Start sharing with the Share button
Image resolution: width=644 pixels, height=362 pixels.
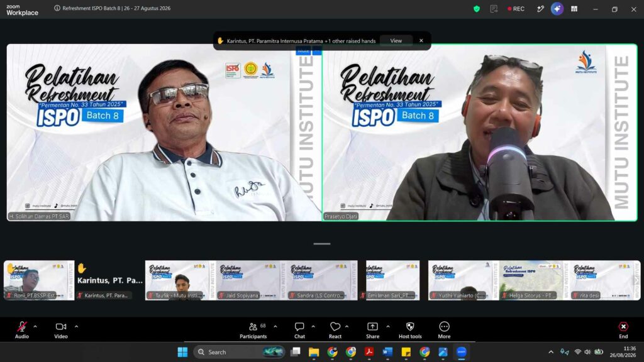[372, 330]
